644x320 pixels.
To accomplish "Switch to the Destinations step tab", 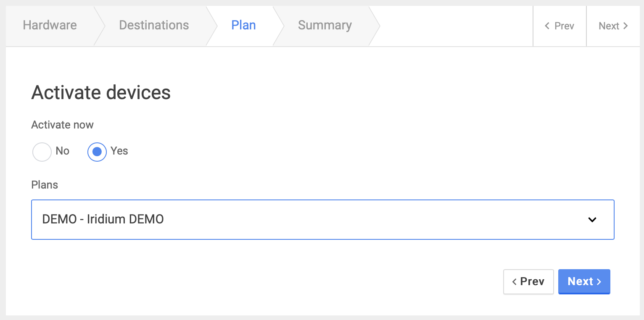I will (154, 25).
